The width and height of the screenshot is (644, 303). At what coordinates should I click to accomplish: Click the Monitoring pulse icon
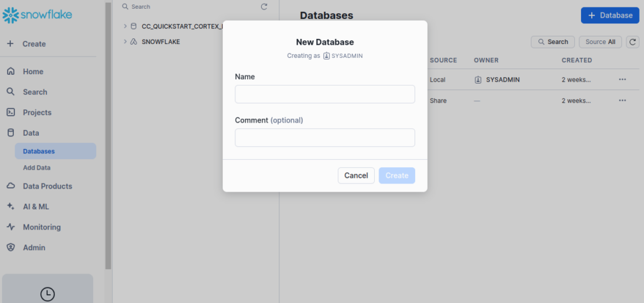pos(11,227)
